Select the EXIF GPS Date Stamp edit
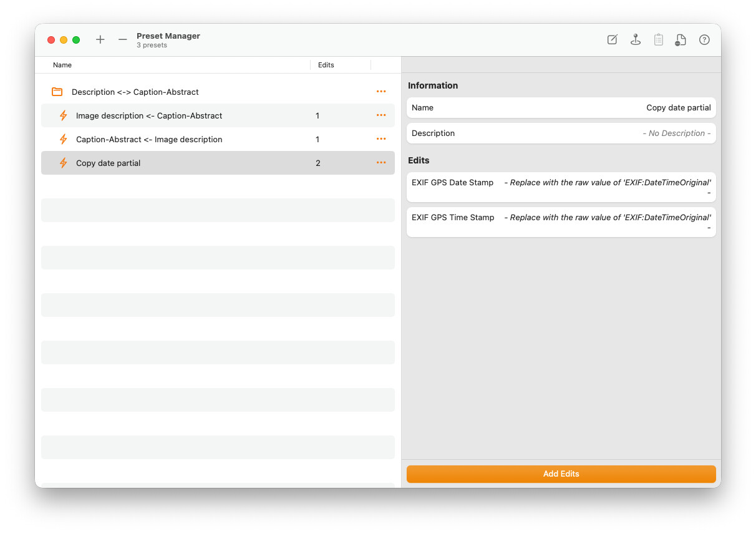756x534 pixels. tap(561, 187)
